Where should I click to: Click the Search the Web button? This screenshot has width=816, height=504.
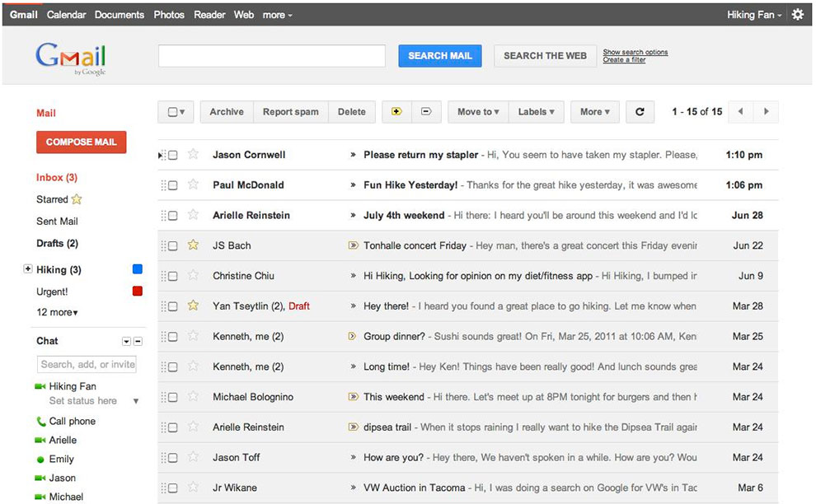tap(545, 56)
